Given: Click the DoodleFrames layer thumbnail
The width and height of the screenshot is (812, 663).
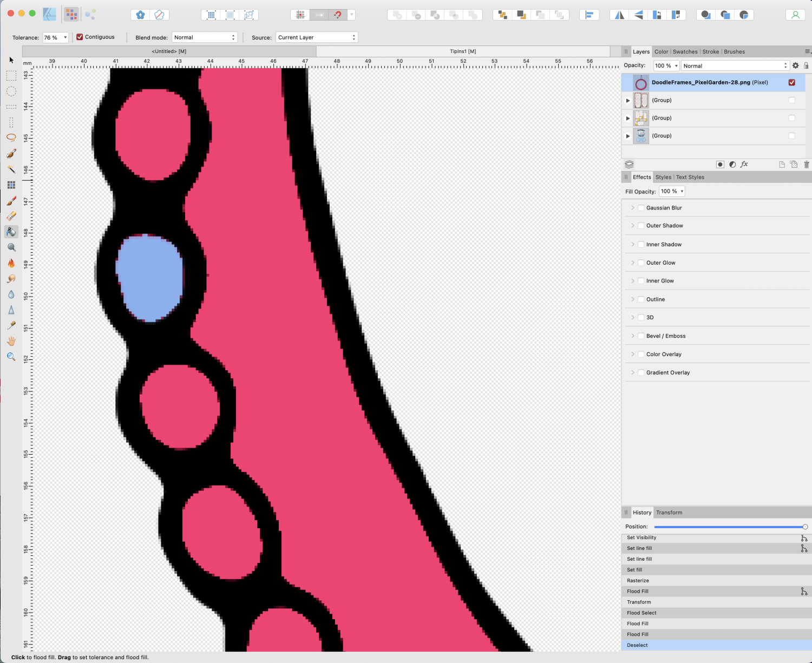Looking at the screenshot, I should pyautogui.click(x=641, y=82).
